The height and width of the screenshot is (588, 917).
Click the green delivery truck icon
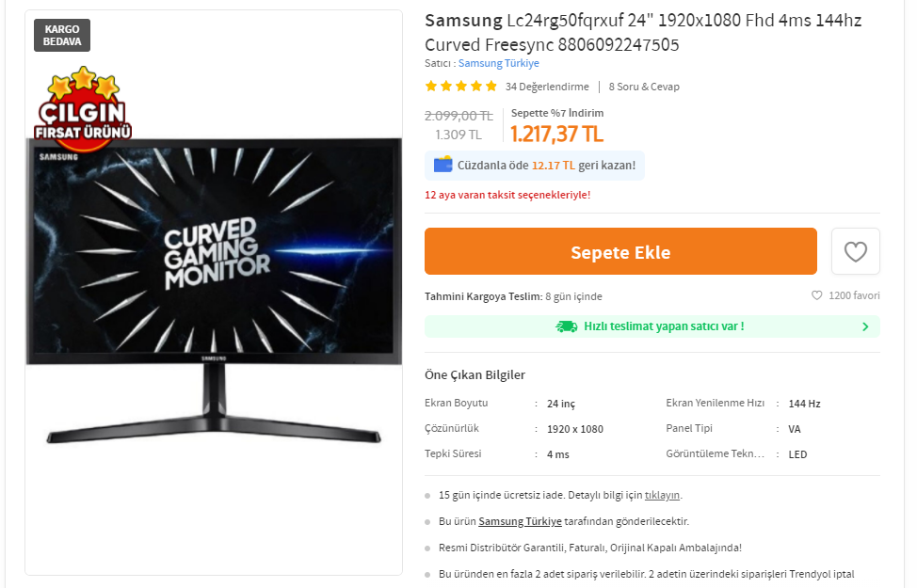[566, 326]
